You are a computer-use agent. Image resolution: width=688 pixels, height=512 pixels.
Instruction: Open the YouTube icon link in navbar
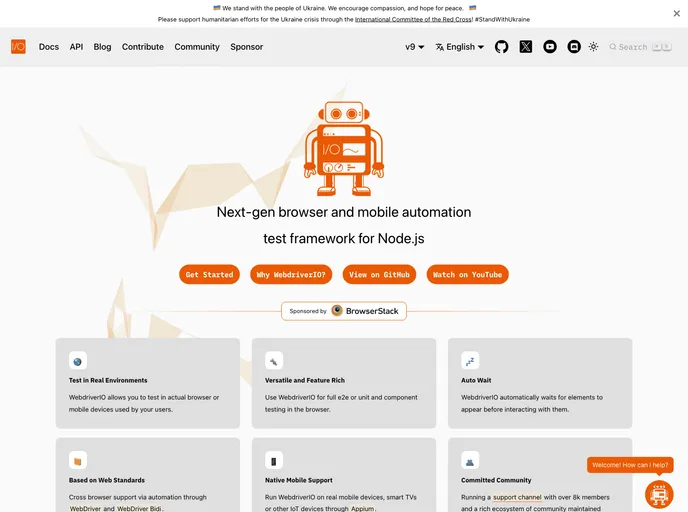click(x=550, y=47)
